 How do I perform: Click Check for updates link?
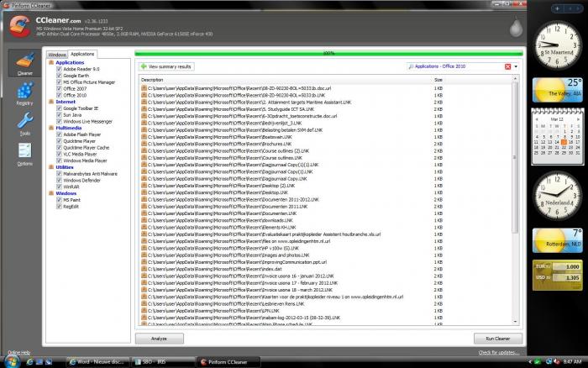(499, 352)
